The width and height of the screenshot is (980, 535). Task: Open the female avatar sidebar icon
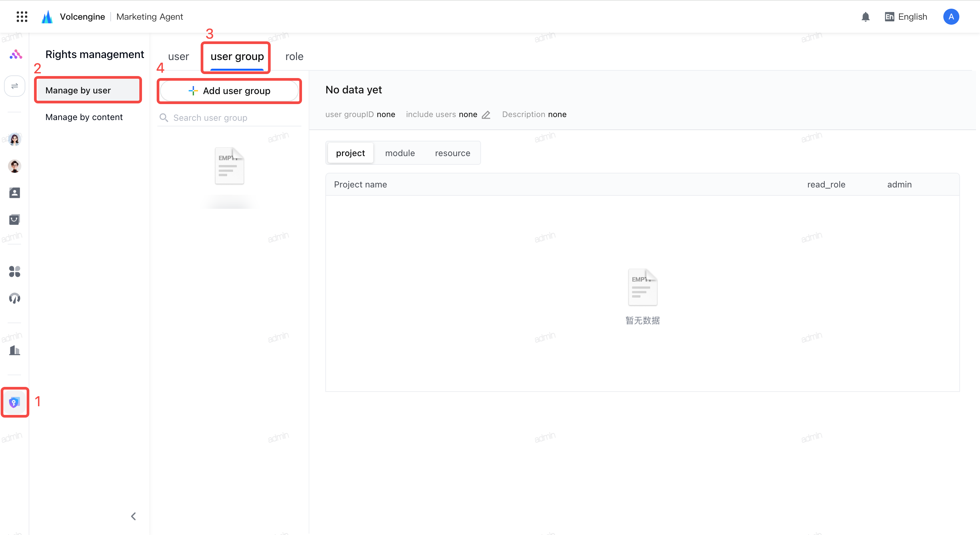[x=14, y=139]
